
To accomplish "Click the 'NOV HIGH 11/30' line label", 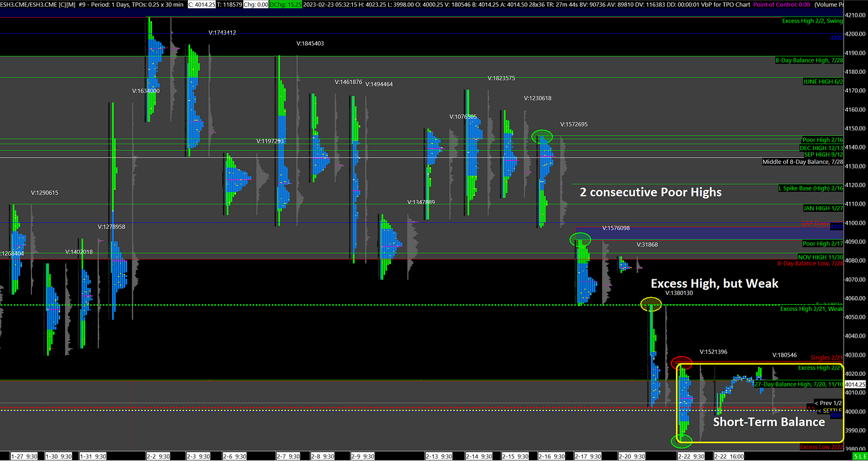I will (x=821, y=257).
